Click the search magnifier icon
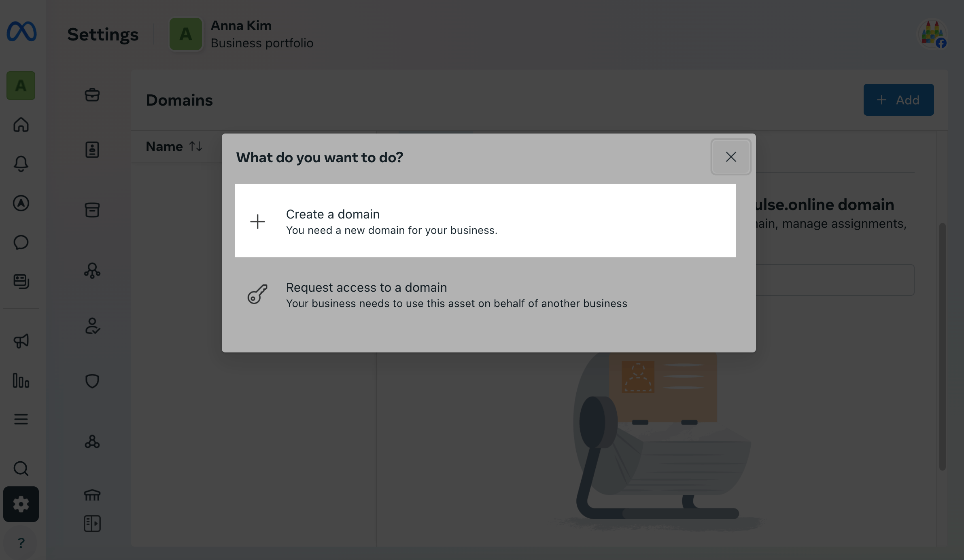This screenshot has height=560, width=964. pyautogui.click(x=21, y=469)
